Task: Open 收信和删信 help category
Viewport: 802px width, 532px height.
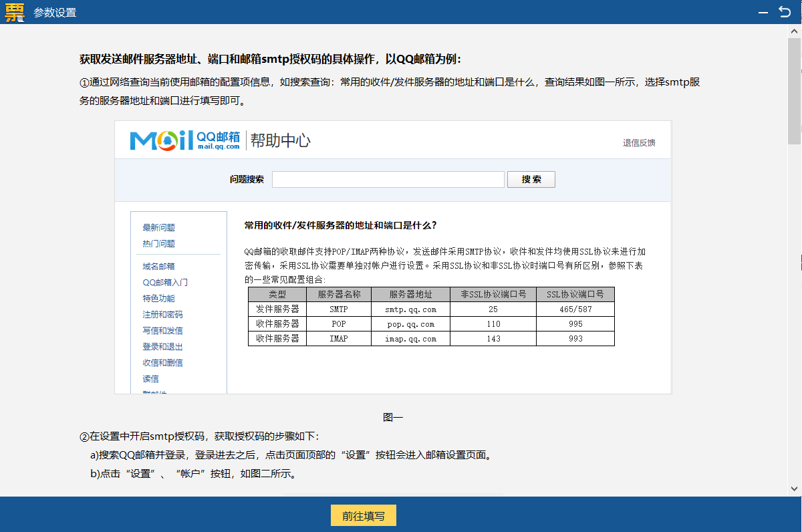Action: (x=162, y=363)
